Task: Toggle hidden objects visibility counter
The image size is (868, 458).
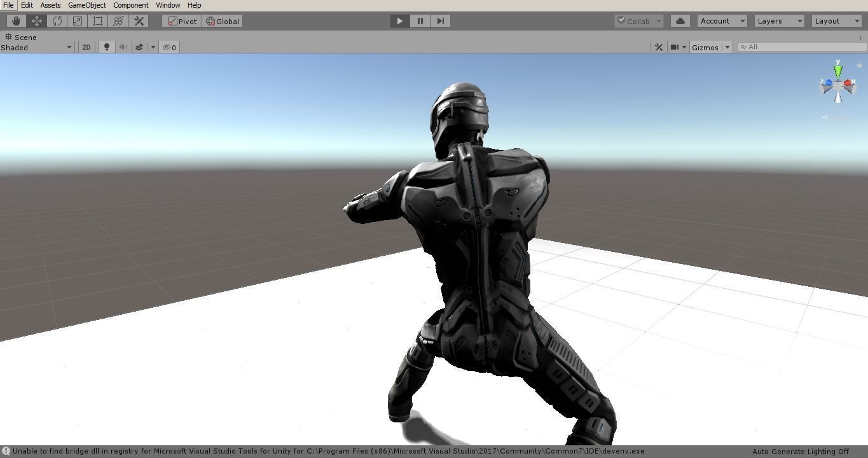Action: (x=169, y=47)
